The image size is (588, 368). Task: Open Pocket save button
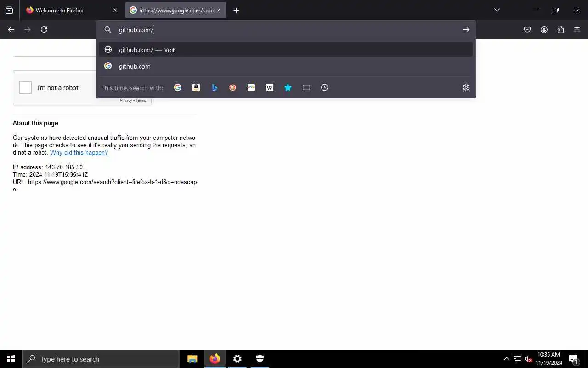tap(527, 29)
